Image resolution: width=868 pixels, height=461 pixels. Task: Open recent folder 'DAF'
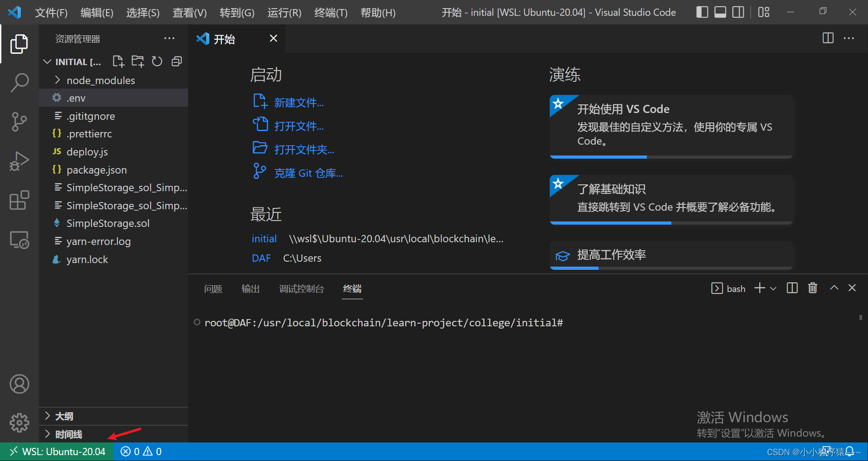[261, 258]
